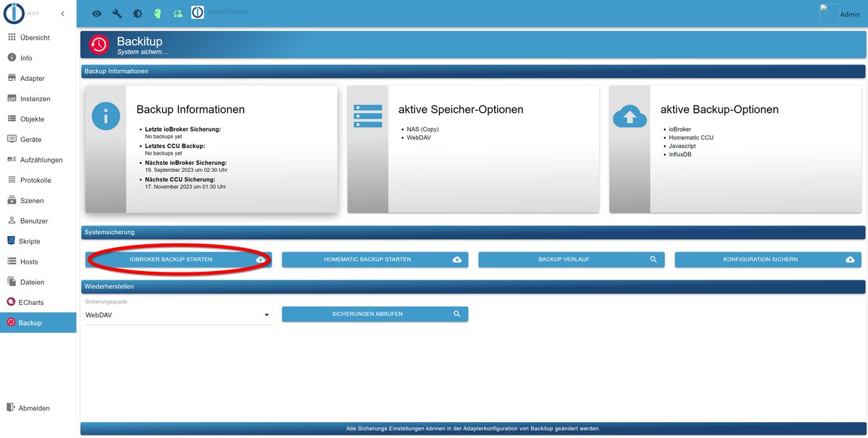Open Protokolle logs page
This screenshot has width=868, height=438.
pyautogui.click(x=38, y=180)
